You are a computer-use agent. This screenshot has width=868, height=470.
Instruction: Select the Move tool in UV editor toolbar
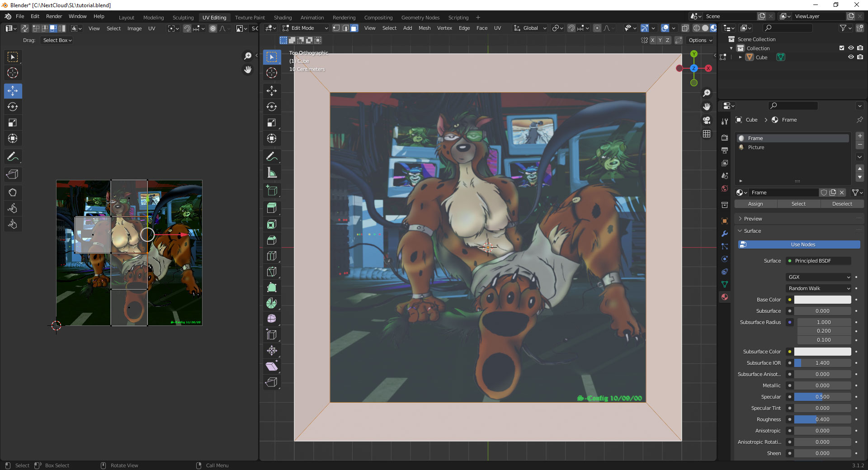(x=13, y=91)
